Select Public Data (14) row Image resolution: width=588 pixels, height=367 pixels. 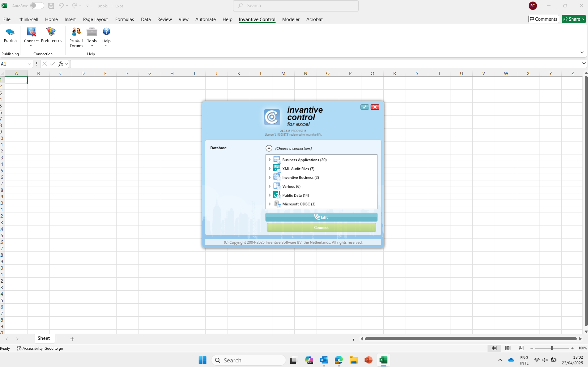321,195
